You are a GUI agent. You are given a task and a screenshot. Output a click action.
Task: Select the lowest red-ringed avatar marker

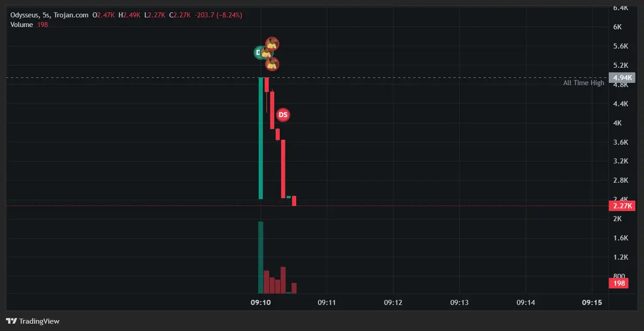click(273, 64)
